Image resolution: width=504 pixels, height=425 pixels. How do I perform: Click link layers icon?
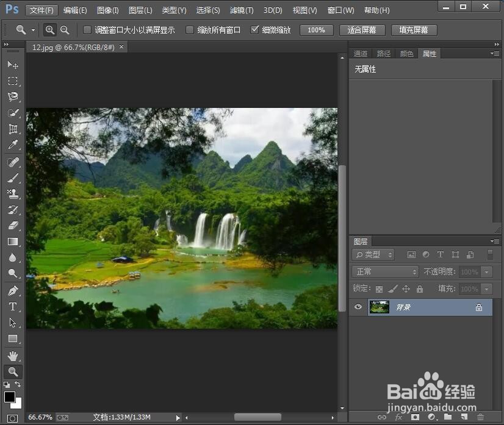pyautogui.click(x=382, y=417)
